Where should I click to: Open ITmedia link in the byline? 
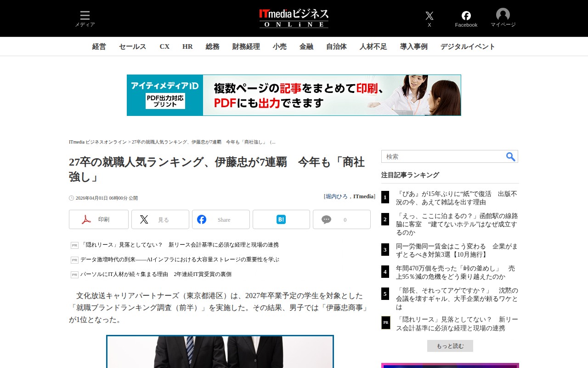pyautogui.click(x=363, y=196)
